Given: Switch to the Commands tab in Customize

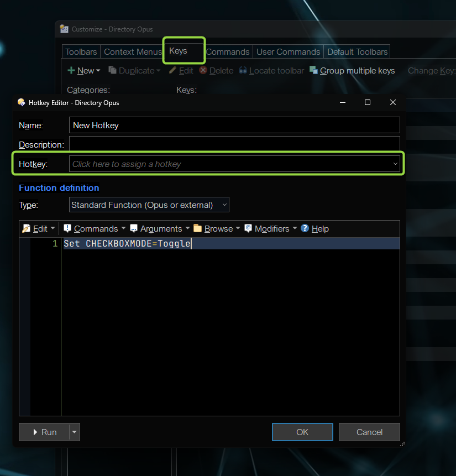Looking at the screenshot, I should (x=228, y=51).
